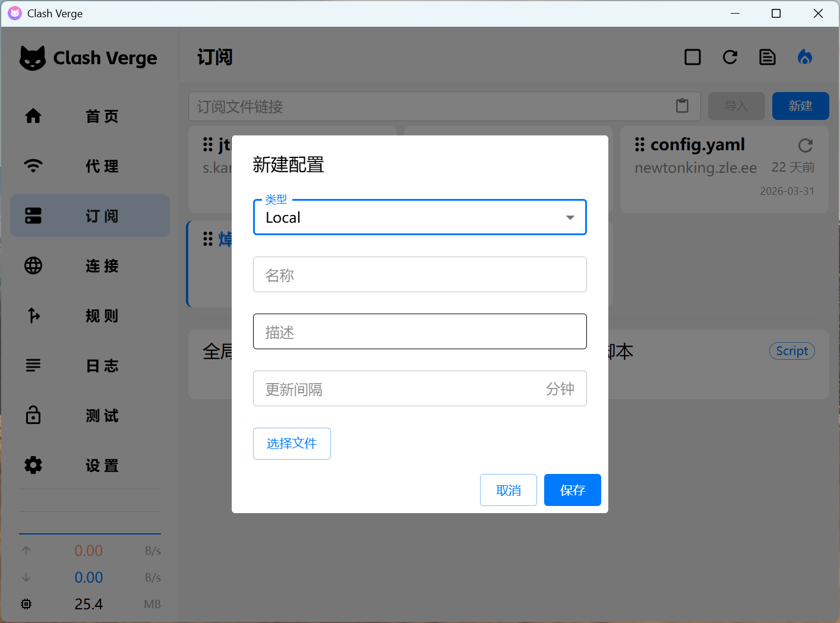
Task: Click the server subscription icon in sidebar
Action: (x=33, y=216)
